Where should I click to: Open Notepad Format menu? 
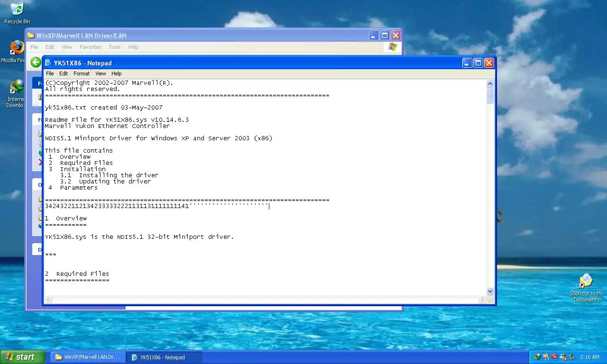[82, 73]
